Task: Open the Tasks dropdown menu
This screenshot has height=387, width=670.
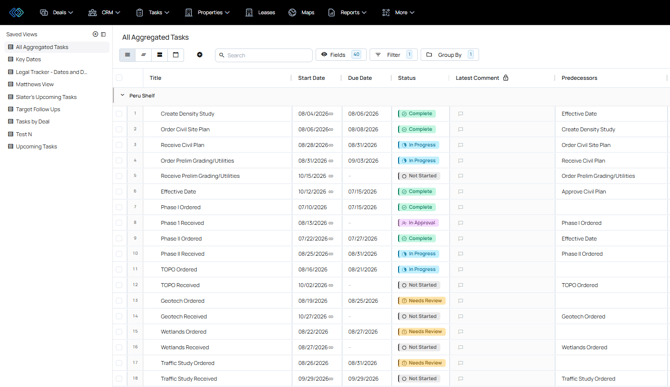Action: [x=153, y=12]
